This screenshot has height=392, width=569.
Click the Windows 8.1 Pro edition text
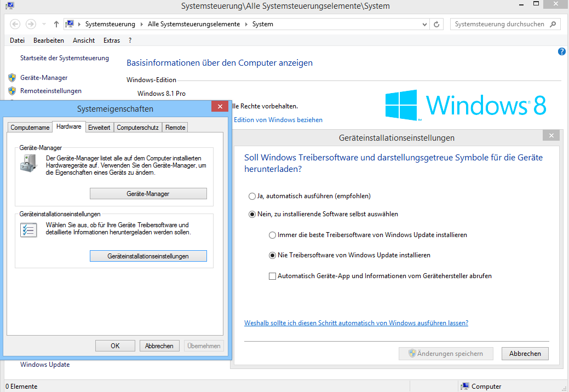162,93
